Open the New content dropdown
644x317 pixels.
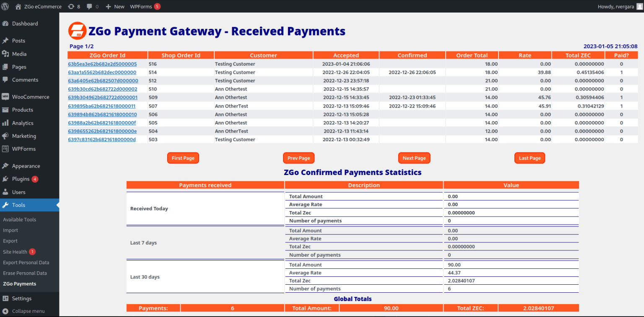click(x=115, y=7)
